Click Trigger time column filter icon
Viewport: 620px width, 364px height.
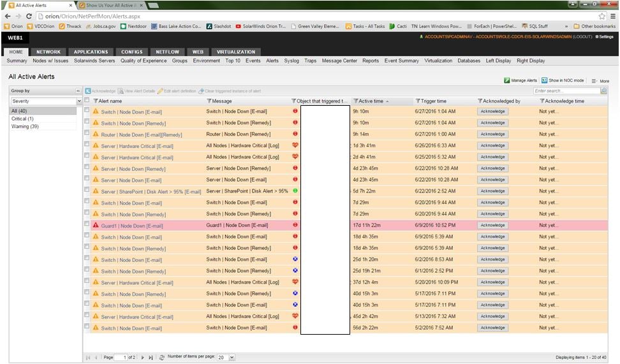418,101
